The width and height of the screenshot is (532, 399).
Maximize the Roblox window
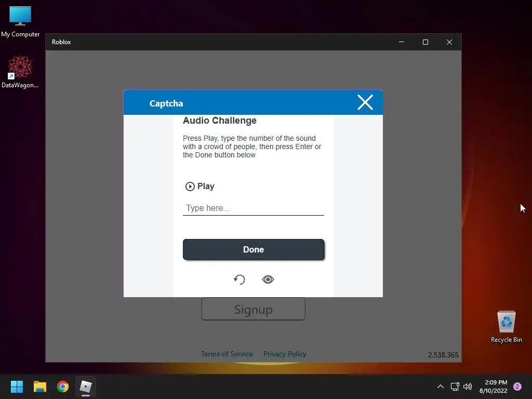point(425,42)
